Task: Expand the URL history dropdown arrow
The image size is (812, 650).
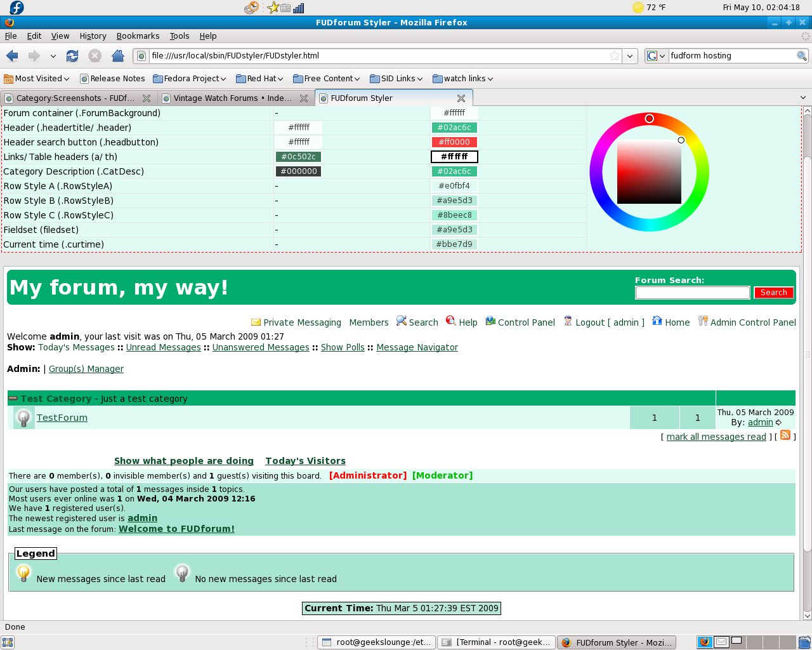Action: (x=630, y=56)
